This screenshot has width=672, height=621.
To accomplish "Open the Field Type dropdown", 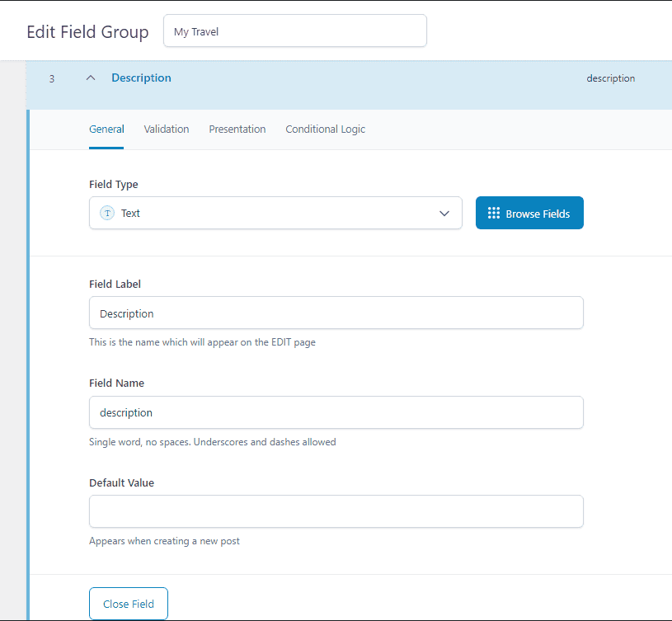I will click(x=275, y=213).
